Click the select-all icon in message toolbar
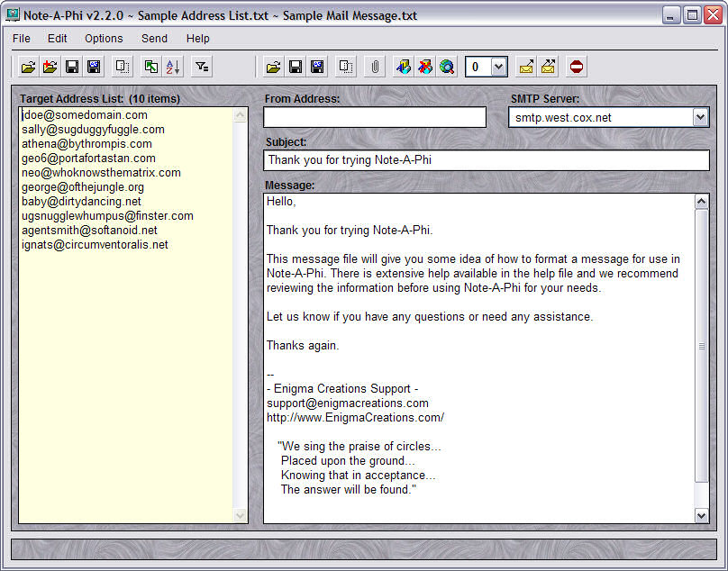This screenshot has width=728, height=571. click(x=346, y=67)
